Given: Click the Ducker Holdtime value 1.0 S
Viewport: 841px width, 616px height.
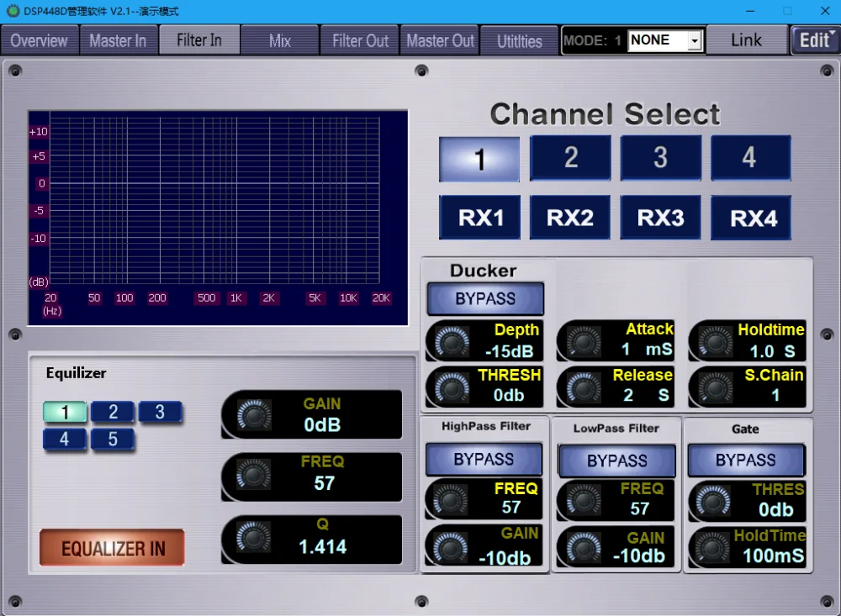Looking at the screenshot, I should click(772, 351).
